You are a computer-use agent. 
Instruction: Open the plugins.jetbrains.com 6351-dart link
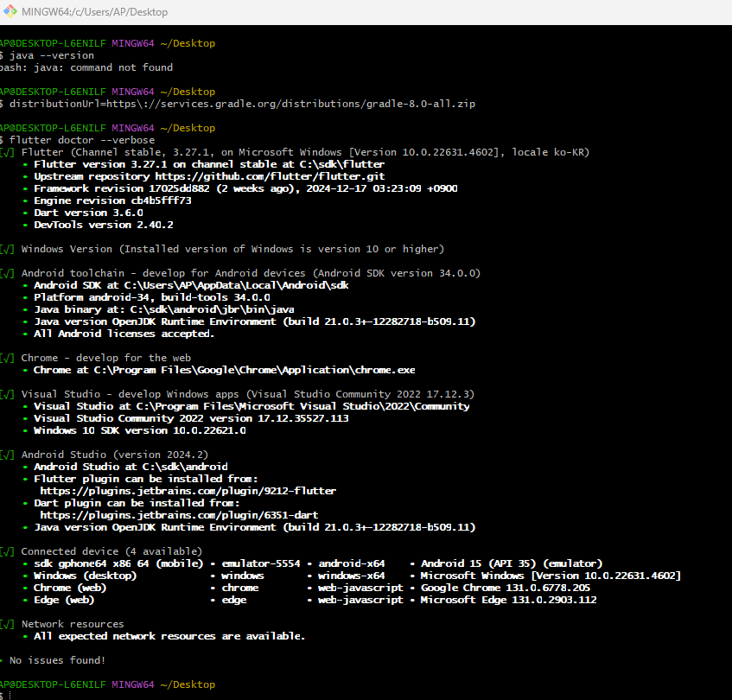pos(179,516)
